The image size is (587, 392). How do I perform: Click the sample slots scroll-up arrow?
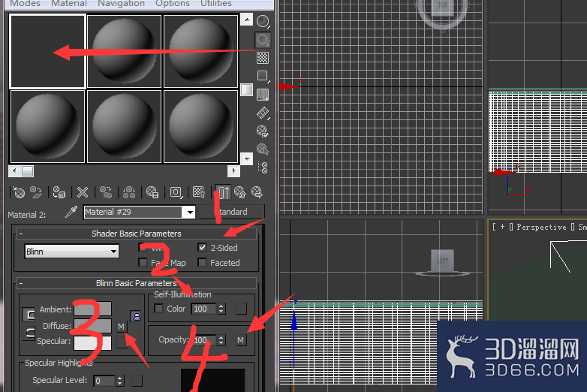[246, 19]
